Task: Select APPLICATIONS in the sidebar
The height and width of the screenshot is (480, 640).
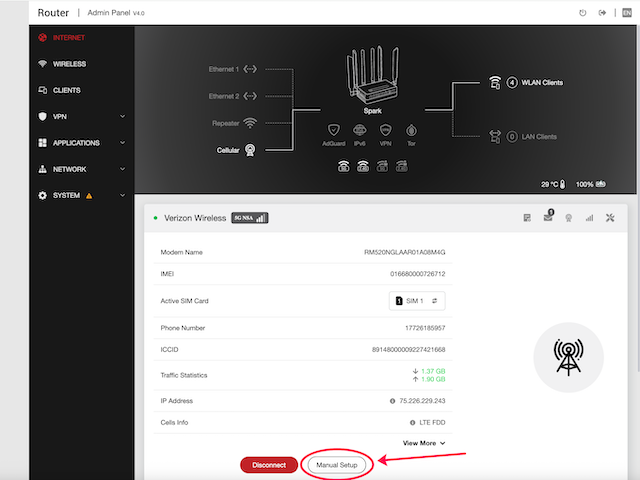Action: [76, 143]
